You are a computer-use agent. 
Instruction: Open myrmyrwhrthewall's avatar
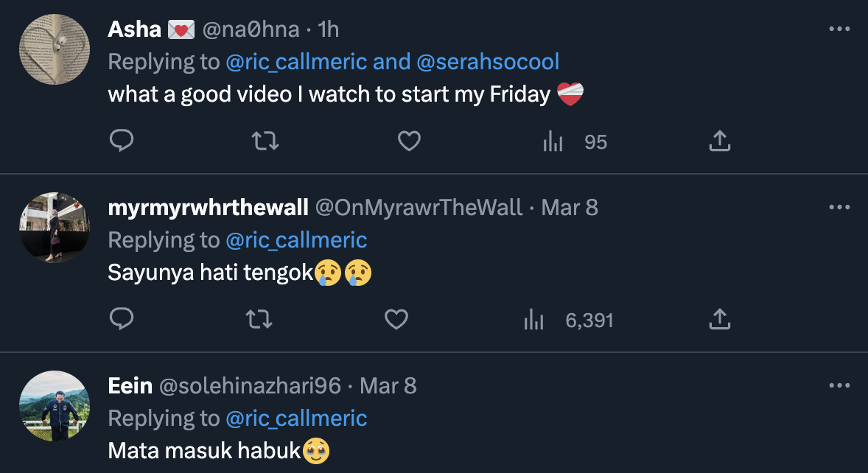[55, 228]
